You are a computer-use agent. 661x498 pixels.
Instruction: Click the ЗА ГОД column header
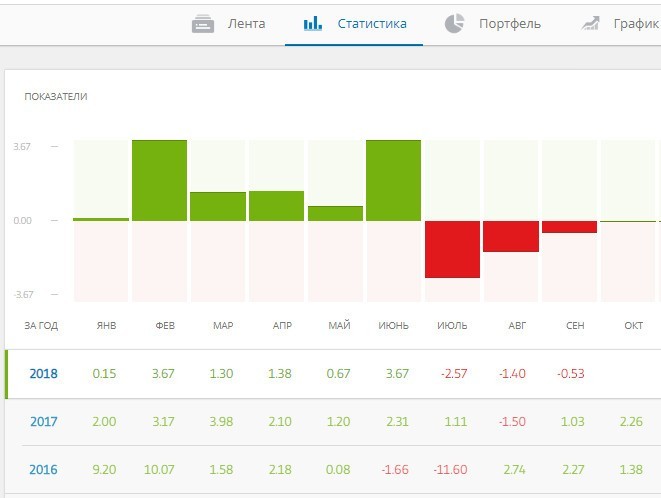pyautogui.click(x=41, y=326)
